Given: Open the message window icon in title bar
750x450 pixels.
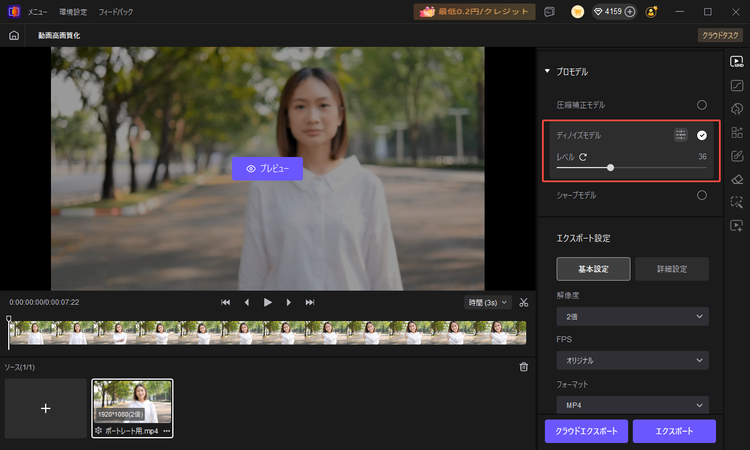Looking at the screenshot, I should coord(550,12).
